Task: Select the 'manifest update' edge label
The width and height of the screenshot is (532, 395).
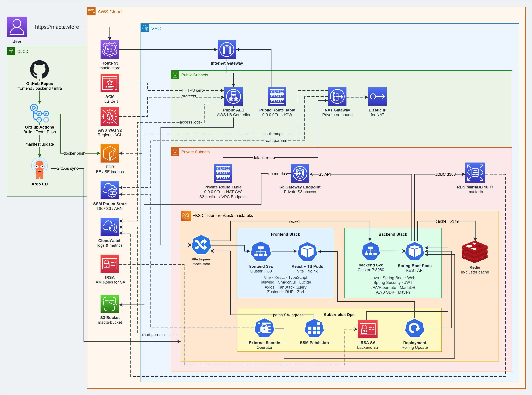Action: pyautogui.click(x=39, y=144)
